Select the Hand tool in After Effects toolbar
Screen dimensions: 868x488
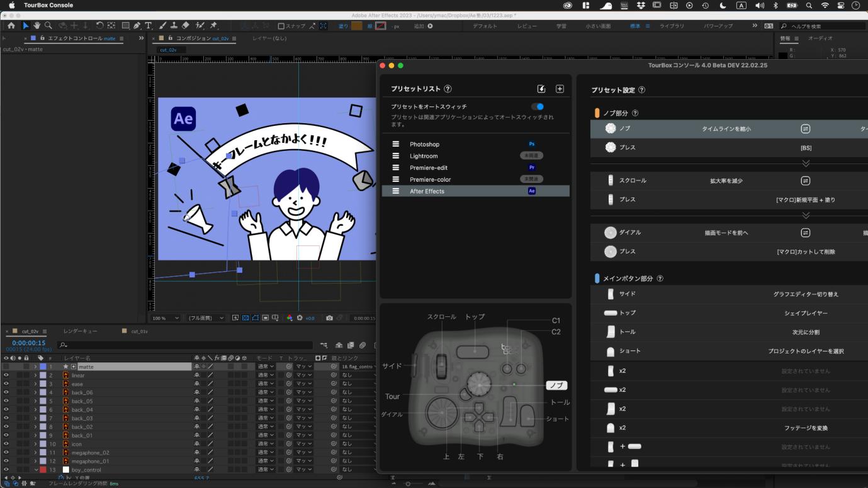click(37, 26)
